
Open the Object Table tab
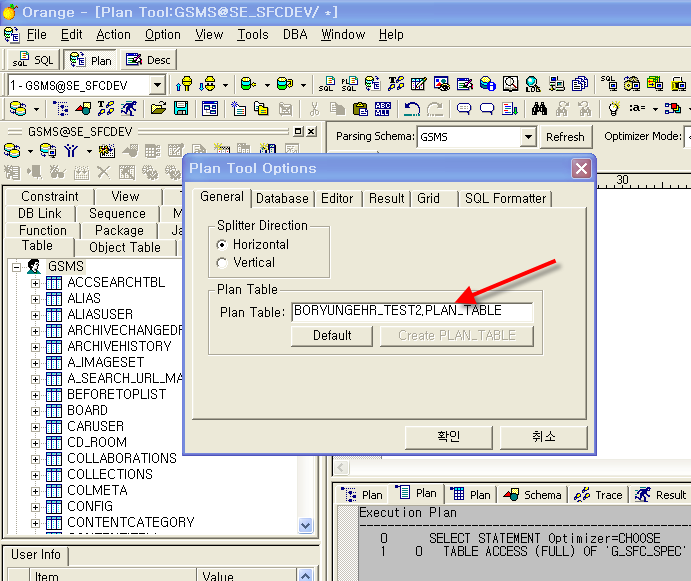click(125, 247)
